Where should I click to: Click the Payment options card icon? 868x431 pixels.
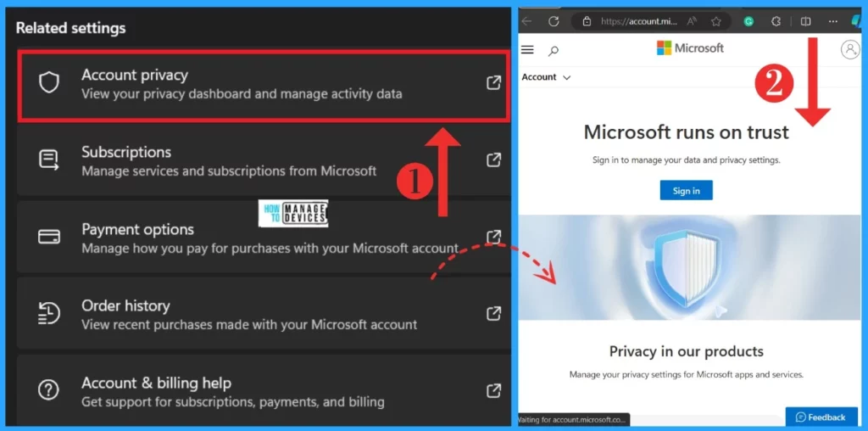coord(48,237)
